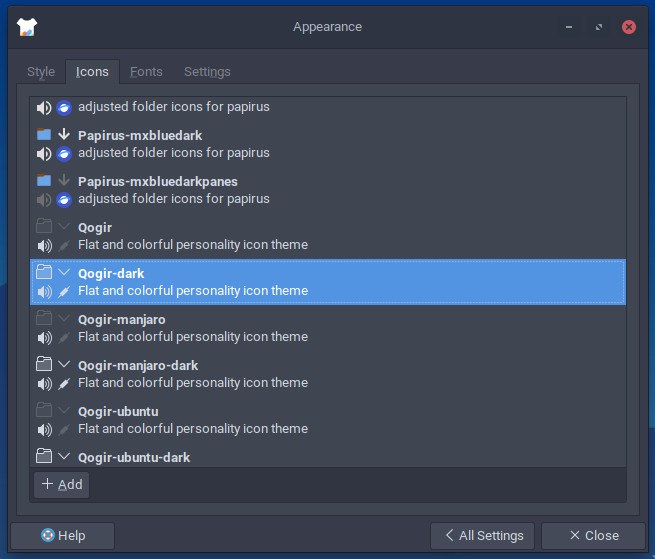655x559 pixels.
Task: Click the chevron preview of Qogir-manjaro-dark
Action: pos(64,364)
